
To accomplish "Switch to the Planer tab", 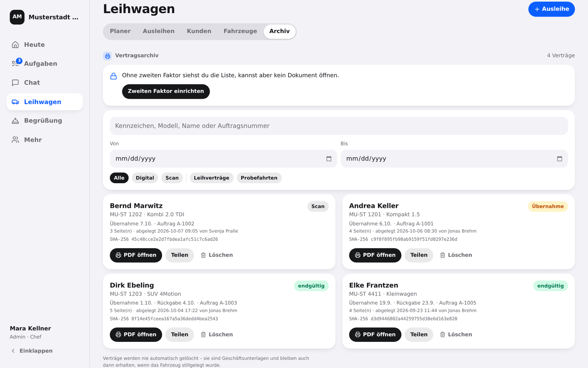I will click(120, 31).
